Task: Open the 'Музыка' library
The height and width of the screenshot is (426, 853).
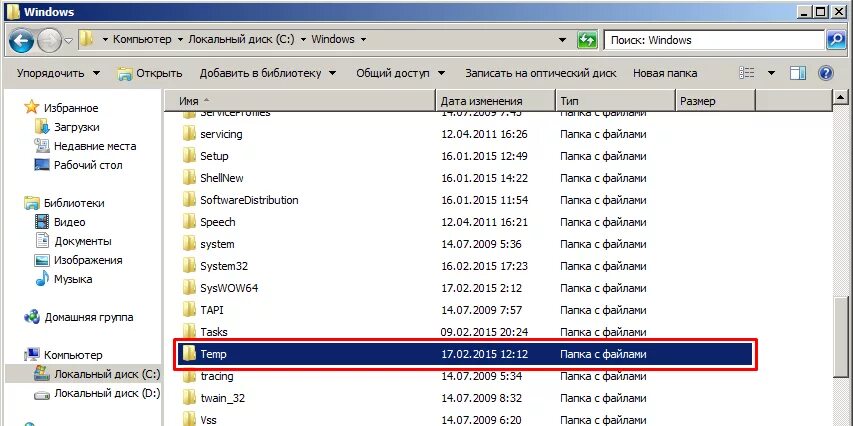Action: (x=73, y=279)
